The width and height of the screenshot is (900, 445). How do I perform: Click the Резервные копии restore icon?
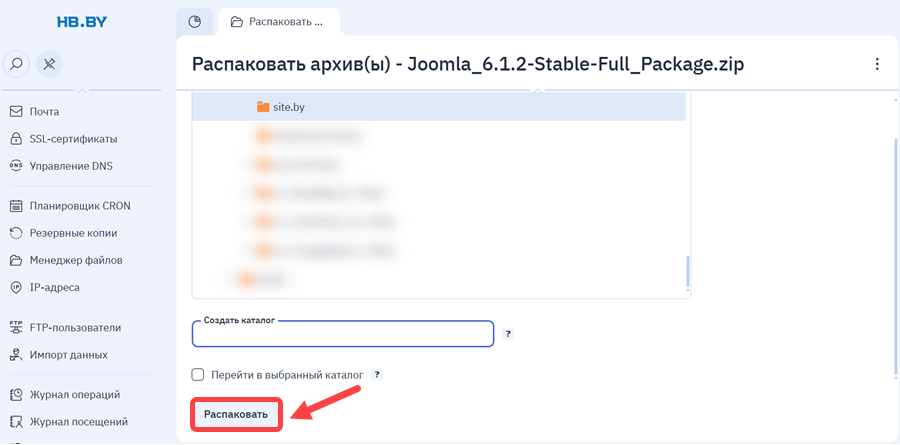coord(16,233)
